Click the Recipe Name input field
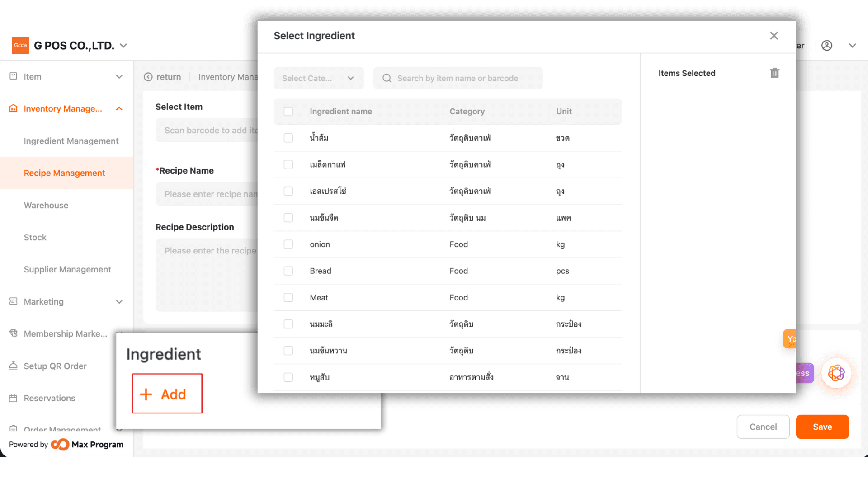Screen dimensions: 868x488 tap(207, 194)
